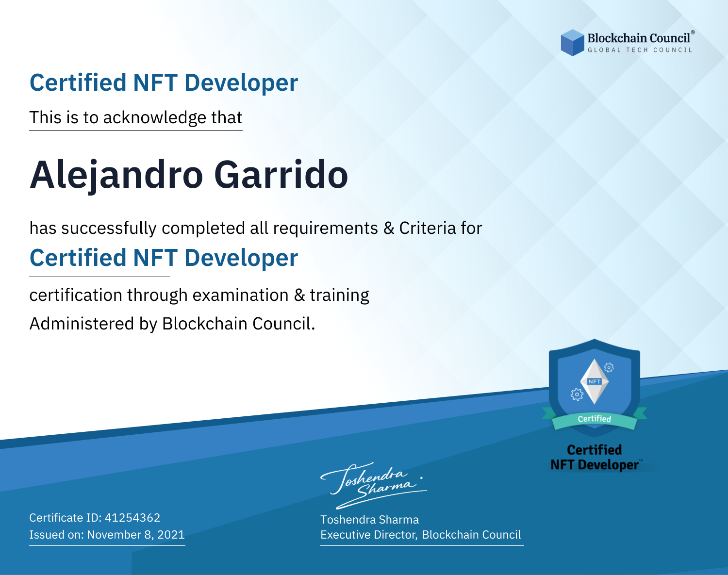The width and height of the screenshot is (728, 575).
Task: Select the printed name "Toshendra Sharma"
Action: [x=369, y=520]
